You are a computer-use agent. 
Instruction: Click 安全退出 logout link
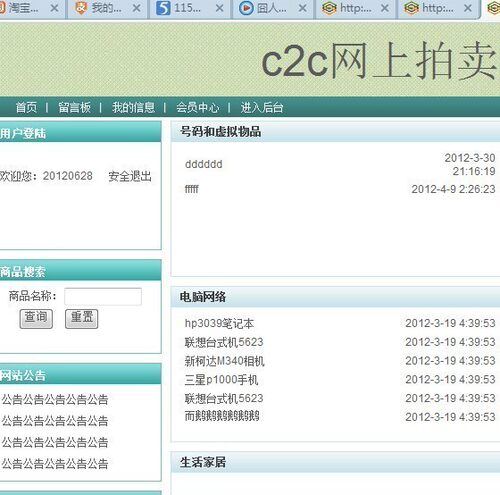[x=130, y=176]
